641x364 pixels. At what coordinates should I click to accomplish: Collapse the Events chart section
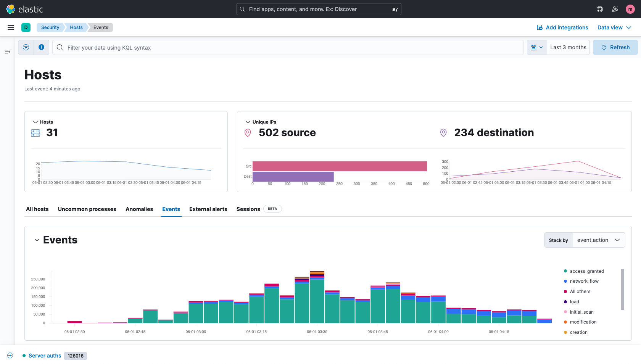tap(37, 240)
